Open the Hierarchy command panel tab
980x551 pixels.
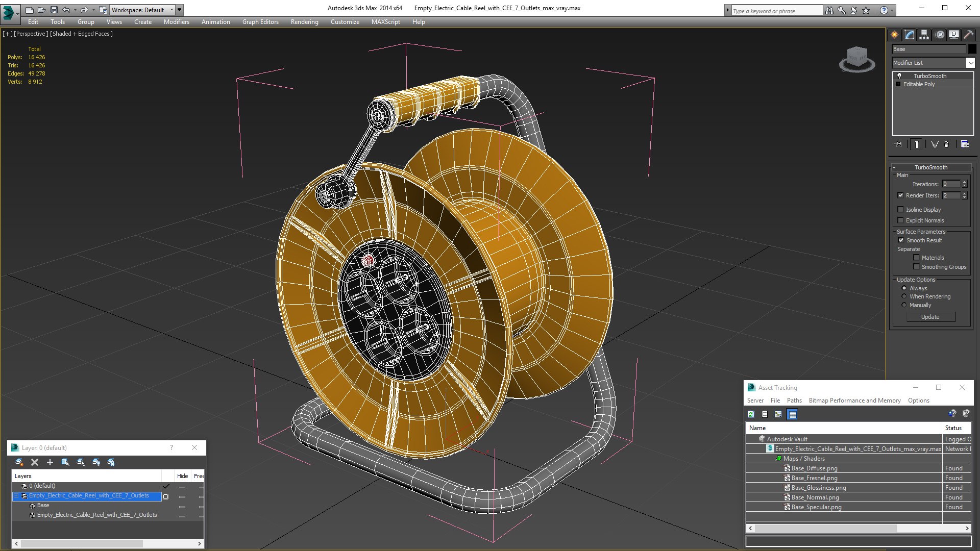[x=924, y=35]
